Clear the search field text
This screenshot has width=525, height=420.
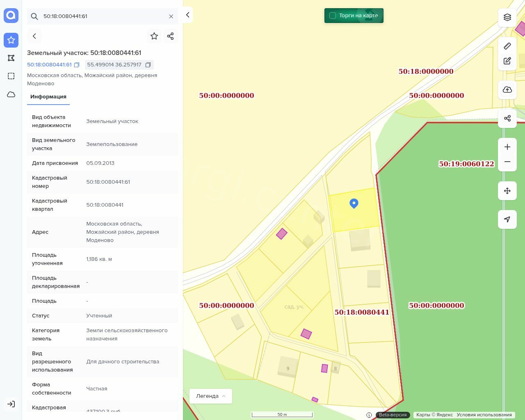171,16
